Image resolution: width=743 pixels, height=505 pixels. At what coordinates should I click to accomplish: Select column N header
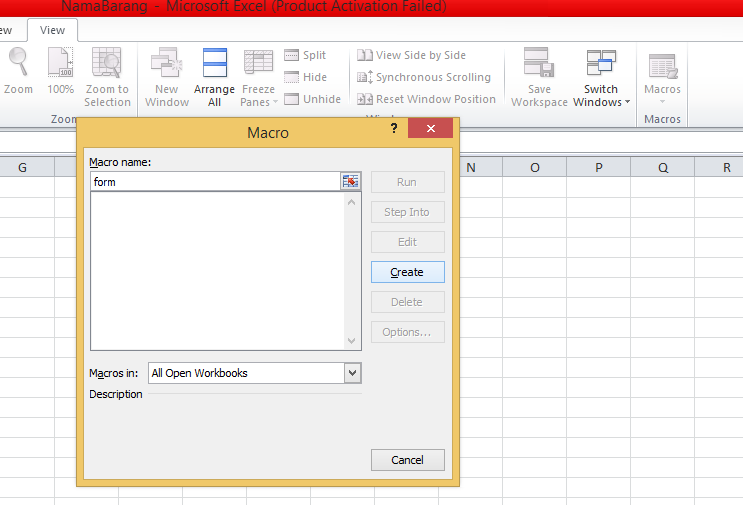coord(480,168)
